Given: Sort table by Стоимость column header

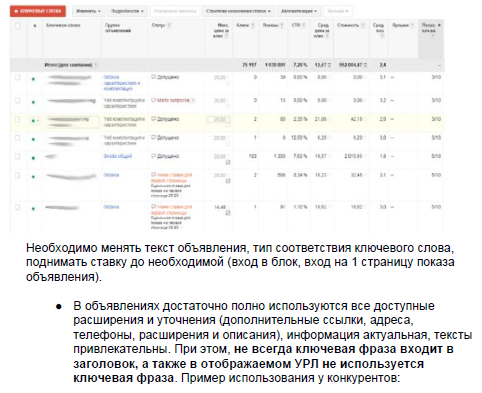Looking at the screenshot, I should 348,25.
